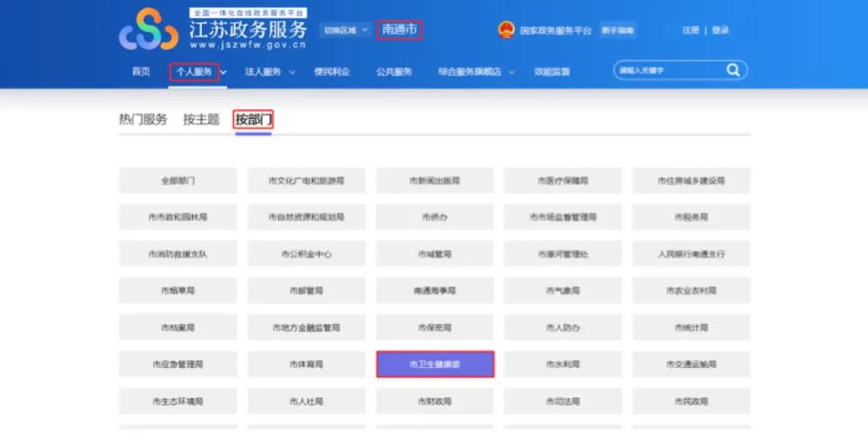Open the 公共服务 navigation item

pyautogui.click(x=394, y=72)
